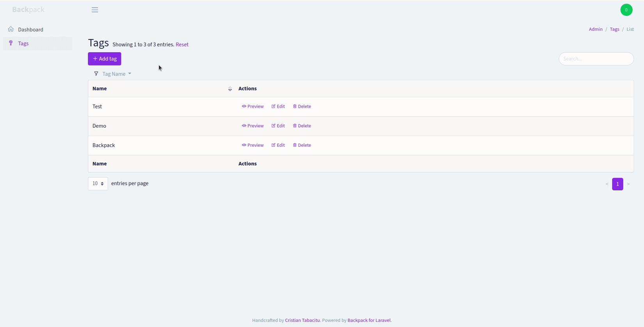Image resolution: width=644 pixels, height=327 pixels.
Task: Go to Tags breadcrumb
Action: point(614,29)
